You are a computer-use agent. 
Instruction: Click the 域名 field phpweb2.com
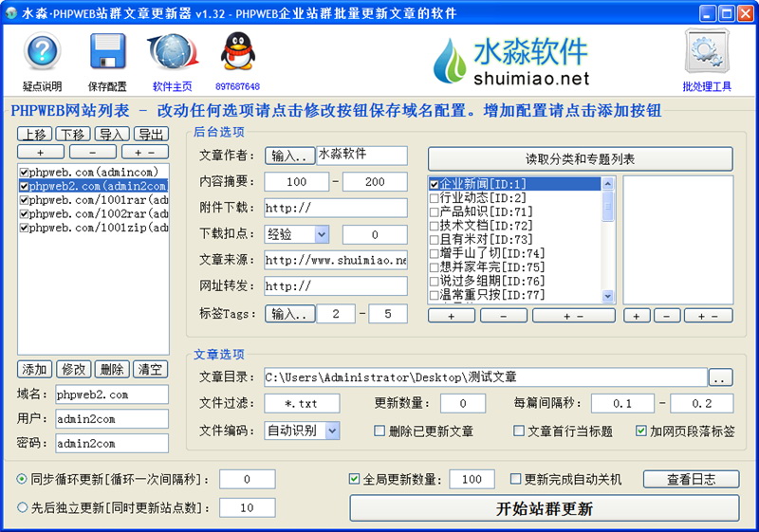[x=112, y=394]
